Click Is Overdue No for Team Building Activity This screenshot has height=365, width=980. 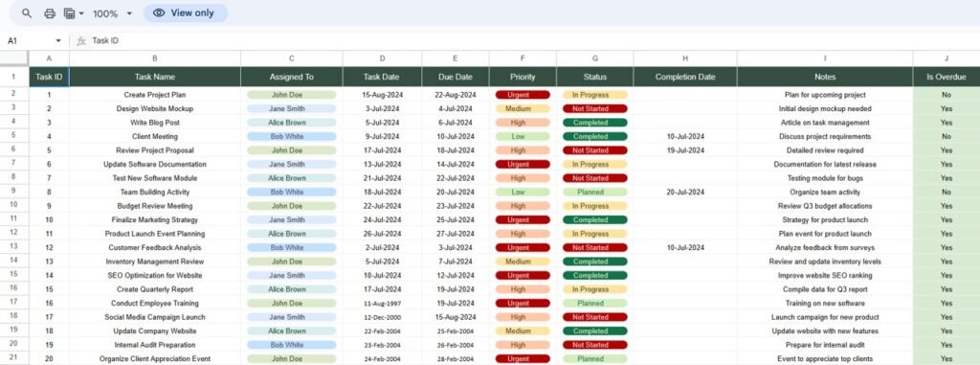click(947, 193)
